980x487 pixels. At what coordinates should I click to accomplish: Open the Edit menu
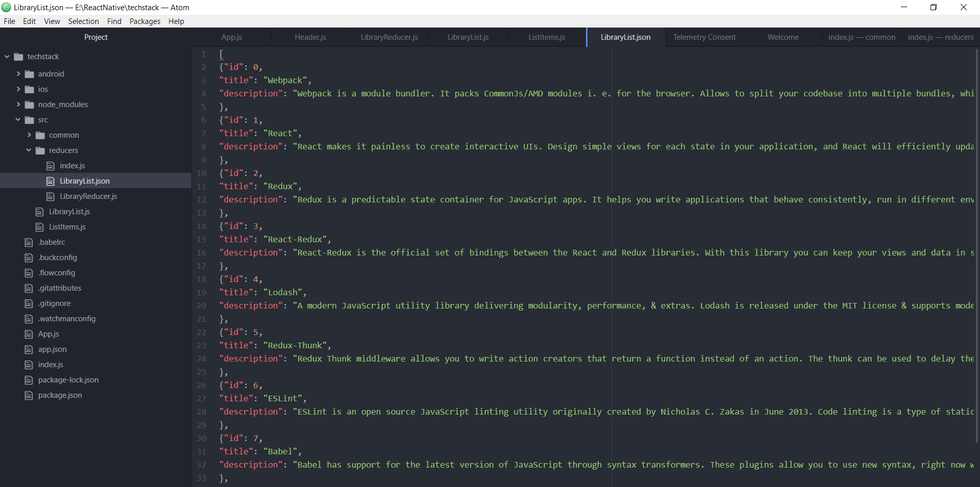pos(30,21)
